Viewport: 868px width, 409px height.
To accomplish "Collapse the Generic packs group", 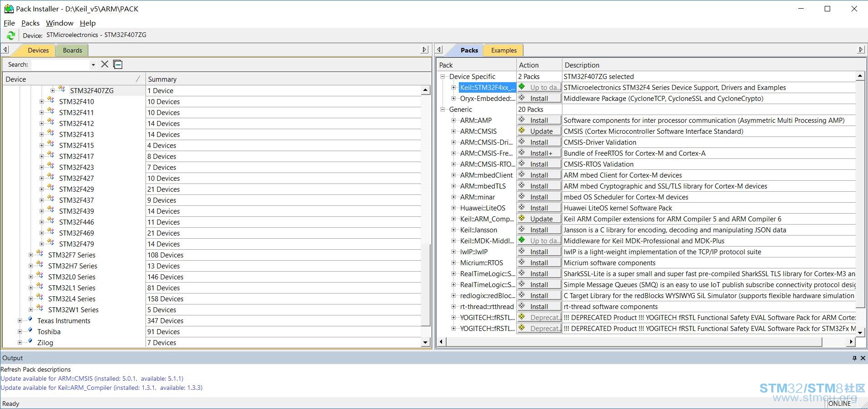I will pos(442,109).
